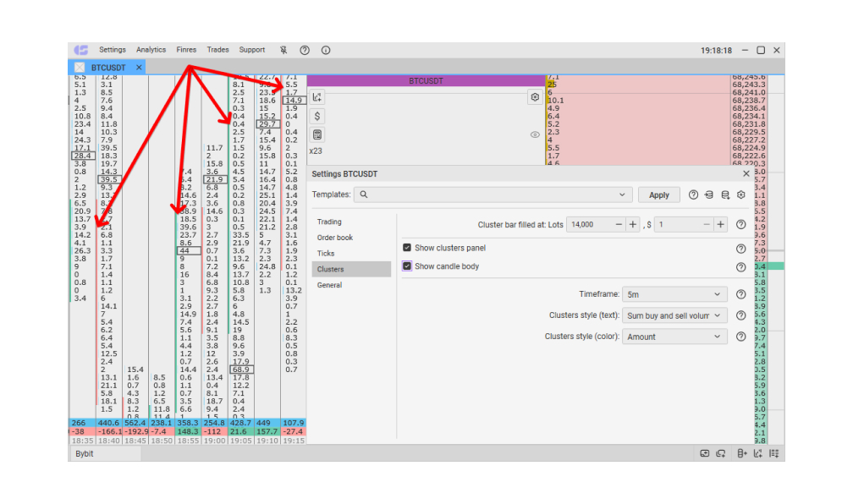This screenshot has width=853, height=504.
Task: Open the Analytics menu
Action: 151,50
